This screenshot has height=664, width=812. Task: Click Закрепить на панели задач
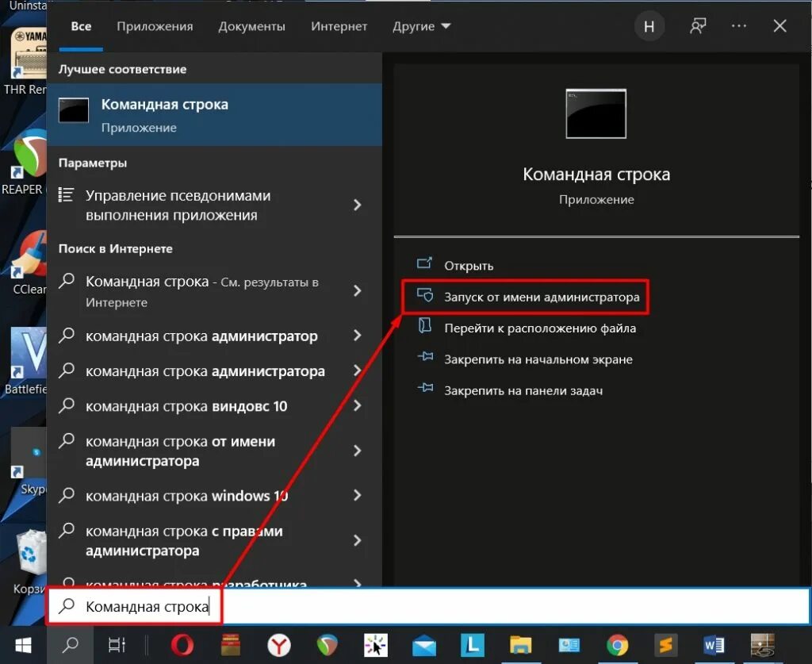(510, 390)
